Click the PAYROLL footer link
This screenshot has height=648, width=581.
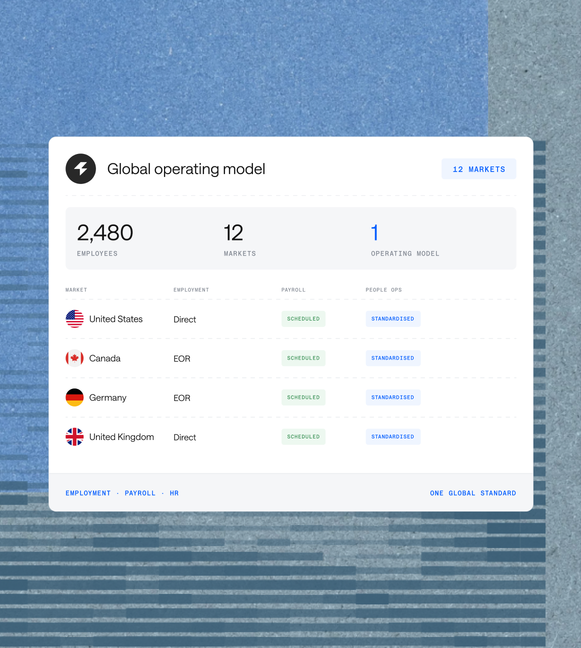click(140, 493)
